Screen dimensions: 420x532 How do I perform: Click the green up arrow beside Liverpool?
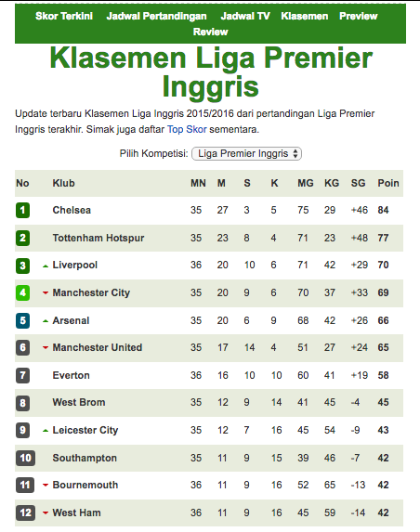click(x=46, y=266)
